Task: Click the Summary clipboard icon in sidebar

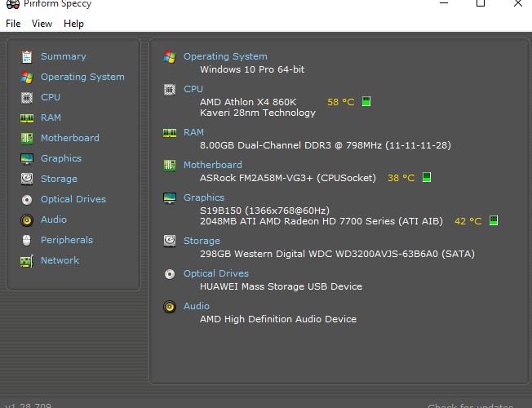Action: 27,56
